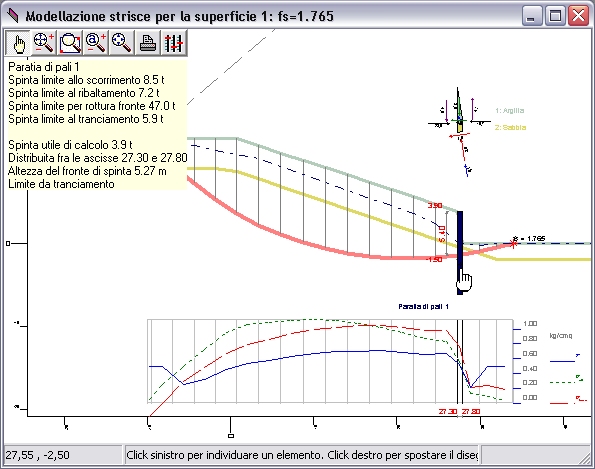Click 'Distribuita fra le ascisse 27.30 e 27.80'
This screenshot has width=595, height=469.
pos(98,158)
